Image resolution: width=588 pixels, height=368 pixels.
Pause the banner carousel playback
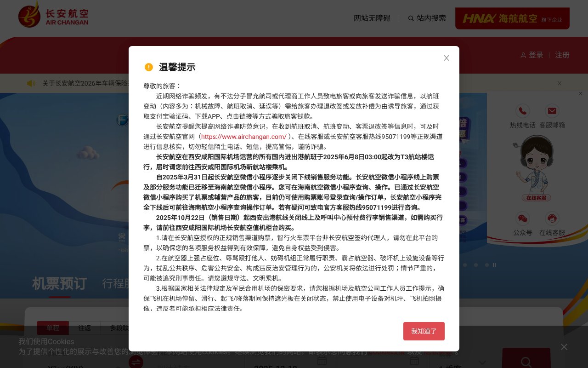tap(494, 264)
